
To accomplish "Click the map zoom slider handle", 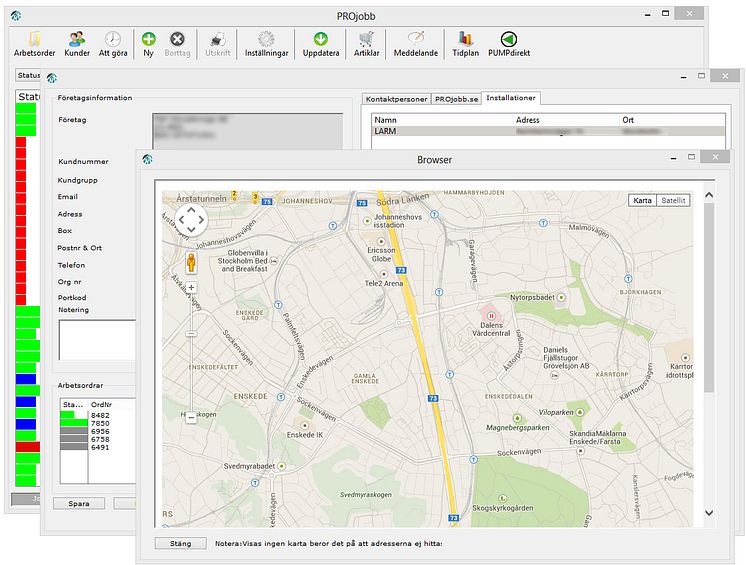I will tap(191, 334).
